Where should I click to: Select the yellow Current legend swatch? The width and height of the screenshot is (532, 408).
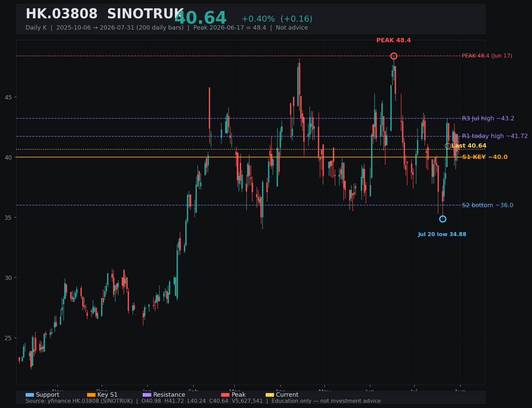coord(270,395)
